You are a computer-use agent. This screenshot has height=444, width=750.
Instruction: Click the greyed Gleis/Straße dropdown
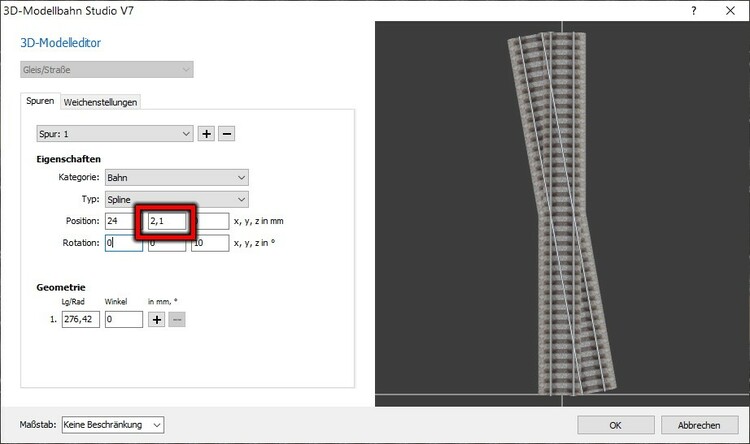(x=107, y=69)
